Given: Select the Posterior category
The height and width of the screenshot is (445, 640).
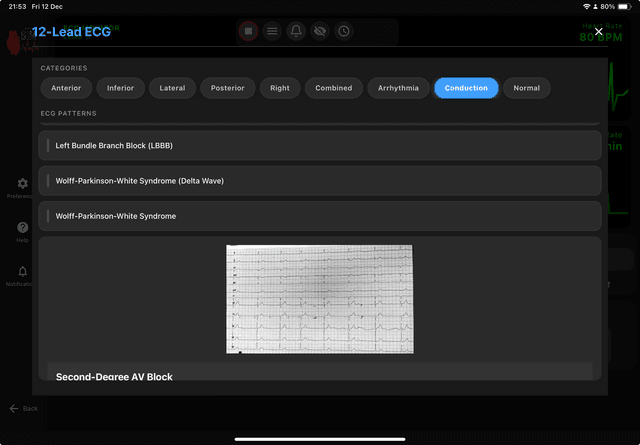Looking at the screenshot, I should click(228, 88).
